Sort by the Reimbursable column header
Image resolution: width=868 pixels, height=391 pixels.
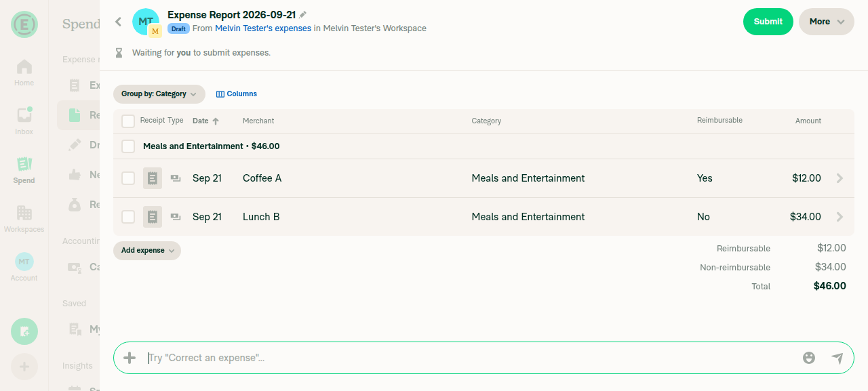click(719, 120)
